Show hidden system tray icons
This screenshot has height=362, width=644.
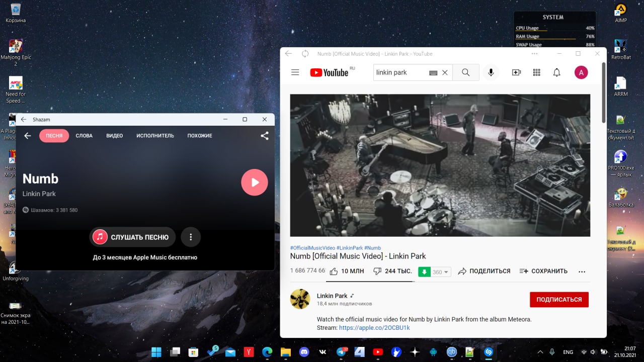540,352
